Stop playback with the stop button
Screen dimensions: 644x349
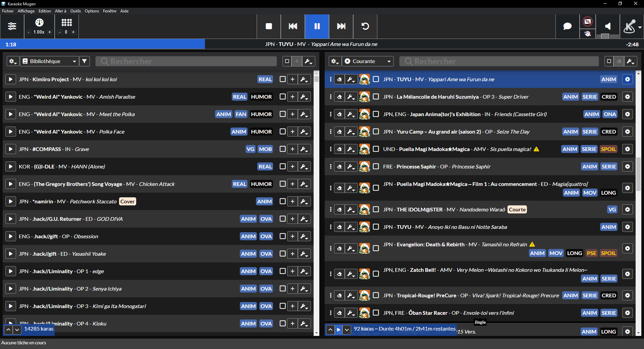(x=269, y=26)
